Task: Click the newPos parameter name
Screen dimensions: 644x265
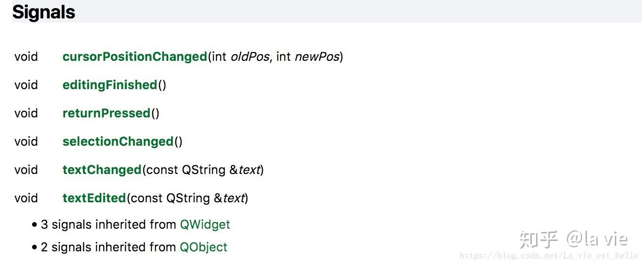Action: pyautogui.click(x=317, y=57)
